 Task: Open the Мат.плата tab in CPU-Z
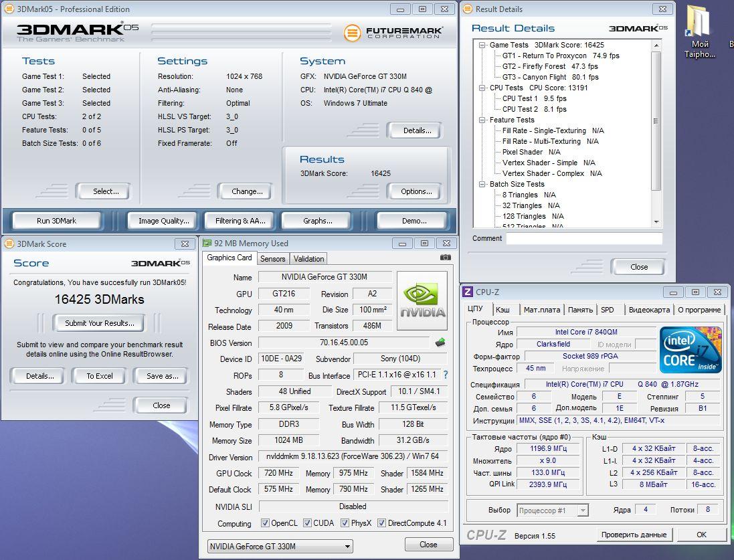coord(541,310)
